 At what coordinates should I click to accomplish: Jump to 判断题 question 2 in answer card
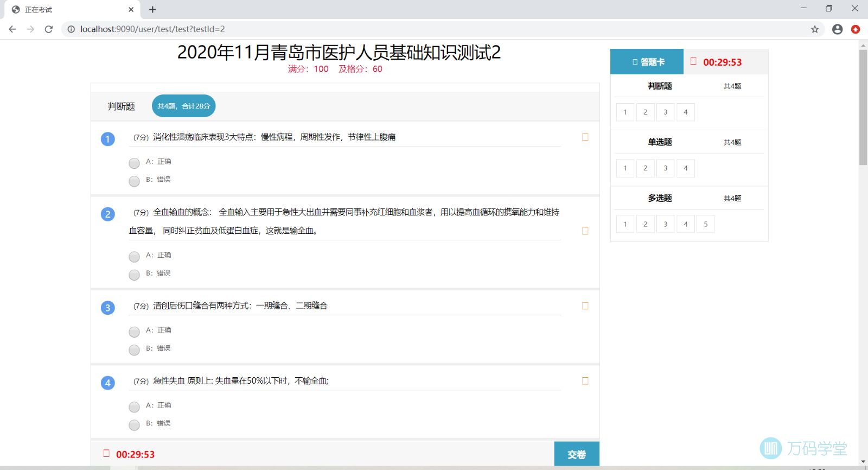tap(645, 112)
